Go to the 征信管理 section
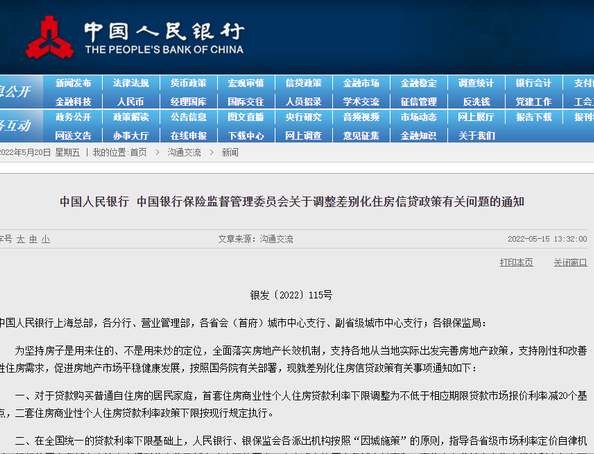 coord(419,102)
